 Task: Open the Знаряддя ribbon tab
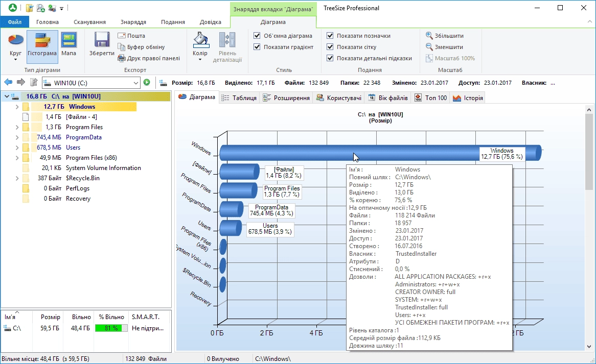133,22
